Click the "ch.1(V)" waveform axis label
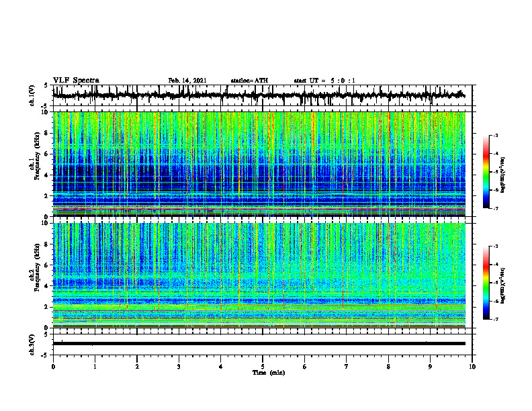The width and height of the screenshot is (532, 411). (x=32, y=95)
